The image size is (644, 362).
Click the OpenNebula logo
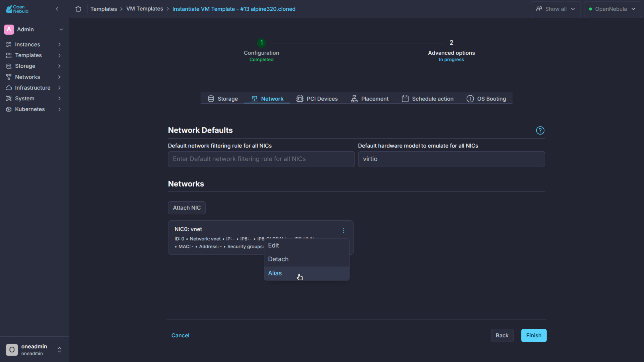[17, 9]
